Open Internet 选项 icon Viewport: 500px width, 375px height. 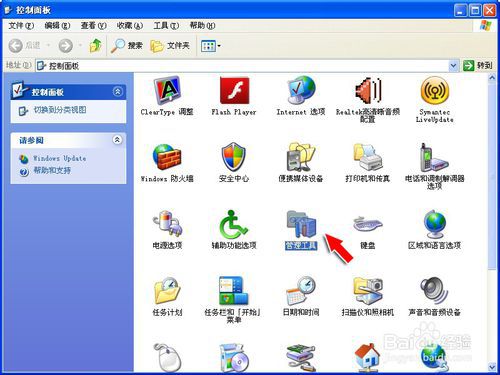tap(301, 96)
